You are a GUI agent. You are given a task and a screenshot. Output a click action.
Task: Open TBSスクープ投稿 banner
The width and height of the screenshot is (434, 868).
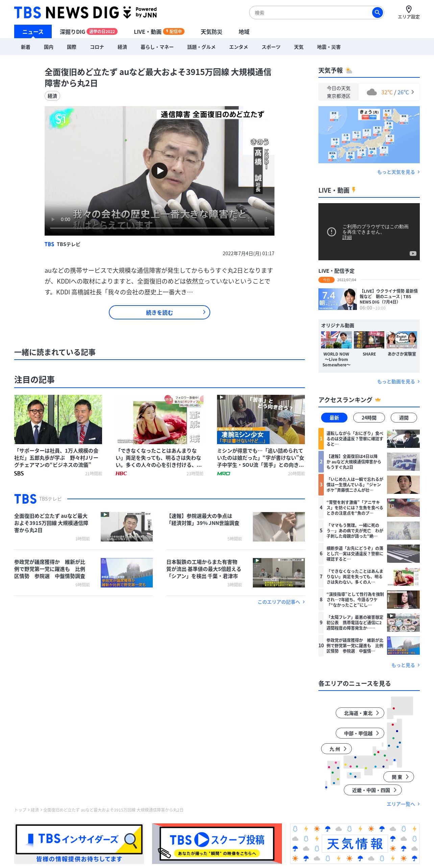217,844
